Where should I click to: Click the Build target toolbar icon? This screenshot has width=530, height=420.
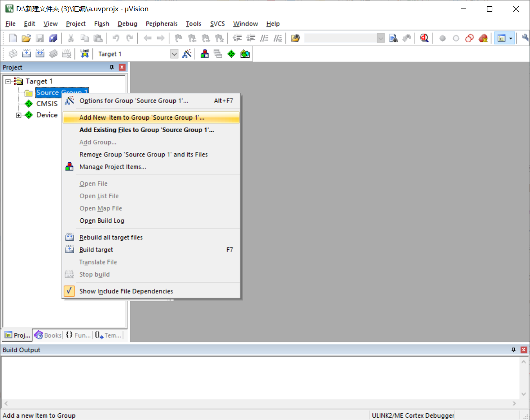click(26, 54)
